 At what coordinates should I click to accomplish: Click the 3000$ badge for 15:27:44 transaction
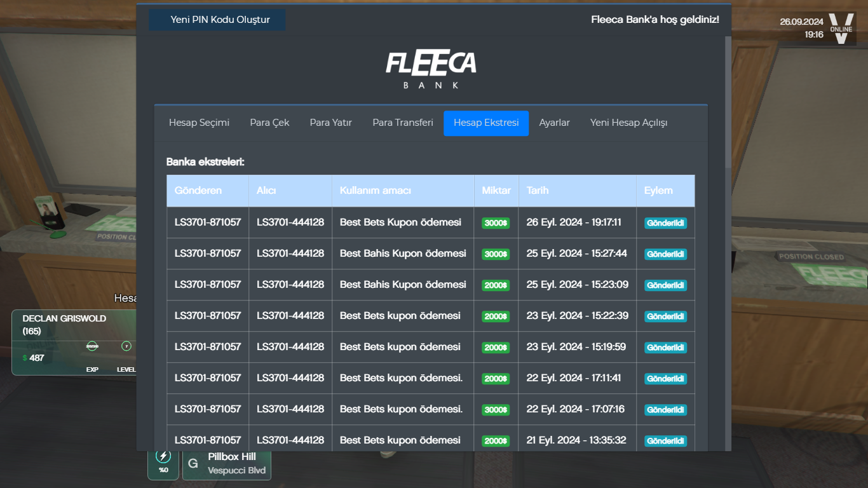pos(496,254)
